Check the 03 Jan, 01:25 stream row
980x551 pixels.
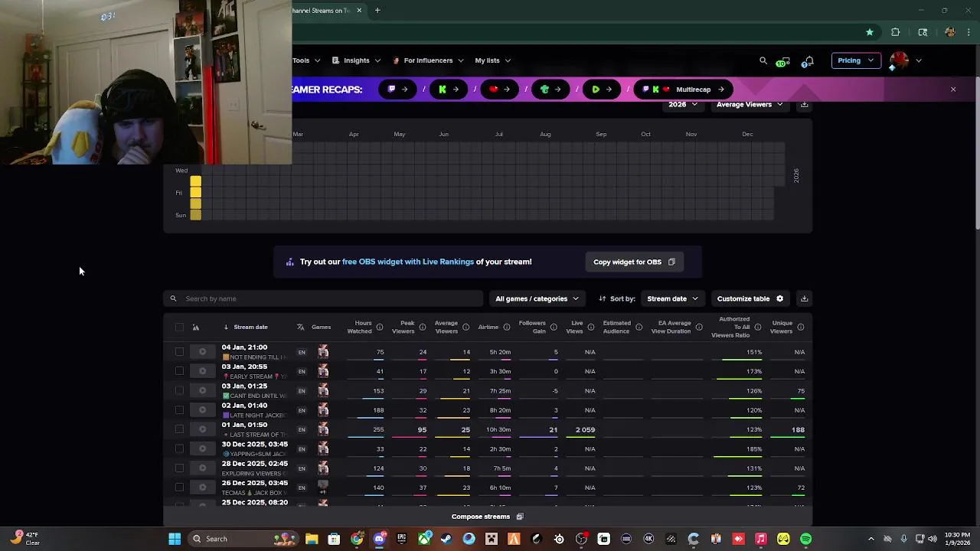click(179, 391)
